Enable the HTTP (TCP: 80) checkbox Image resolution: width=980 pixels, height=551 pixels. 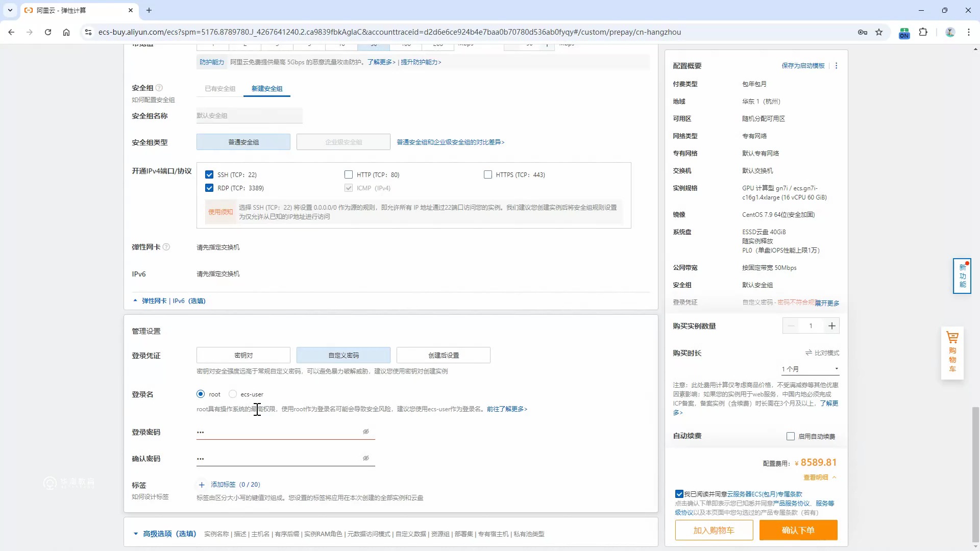click(349, 174)
